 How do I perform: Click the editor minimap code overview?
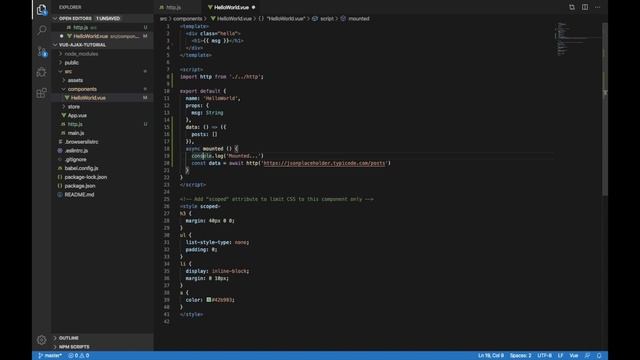click(578, 39)
